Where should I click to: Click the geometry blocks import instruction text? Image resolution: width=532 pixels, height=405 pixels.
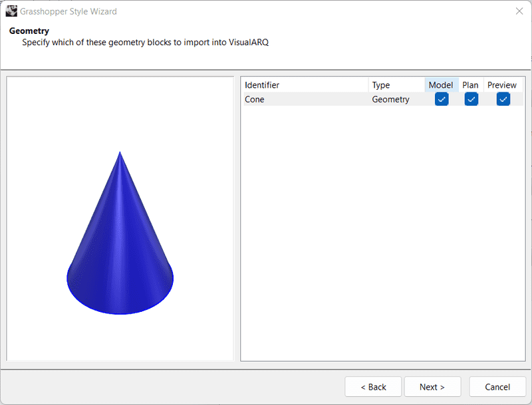[145, 42]
